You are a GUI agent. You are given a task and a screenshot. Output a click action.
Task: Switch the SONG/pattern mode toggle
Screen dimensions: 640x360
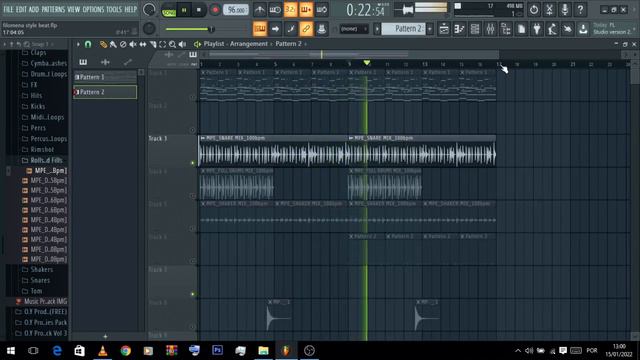coord(169,10)
